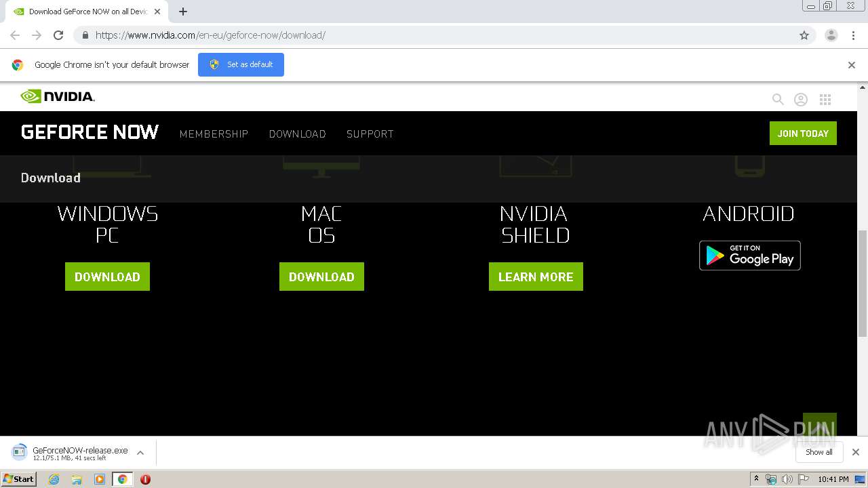This screenshot has width=868, height=488.
Task: Reload the page with the refresh icon
Action: [x=58, y=35]
